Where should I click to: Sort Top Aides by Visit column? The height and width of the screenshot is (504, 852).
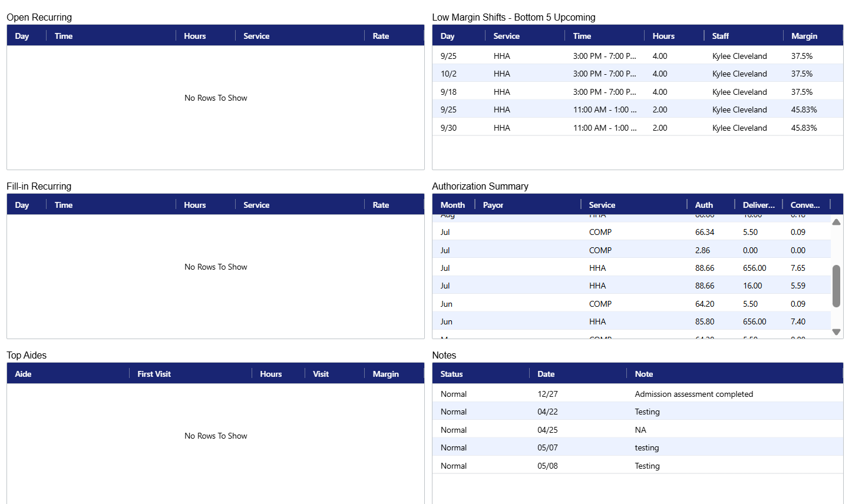pyautogui.click(x=321, y=374)
